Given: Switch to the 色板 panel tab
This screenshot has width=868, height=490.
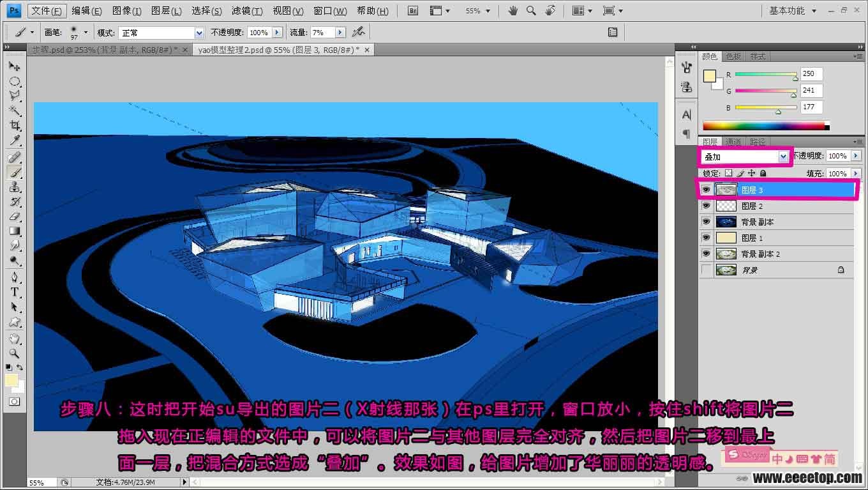Looking at the screenshot, I should click(733, 56).
